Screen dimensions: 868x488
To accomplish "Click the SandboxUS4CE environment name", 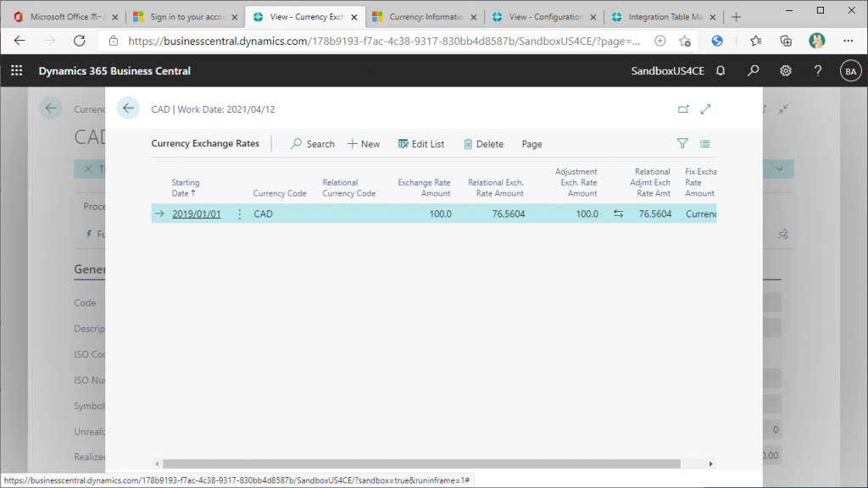I will [668, 71].
